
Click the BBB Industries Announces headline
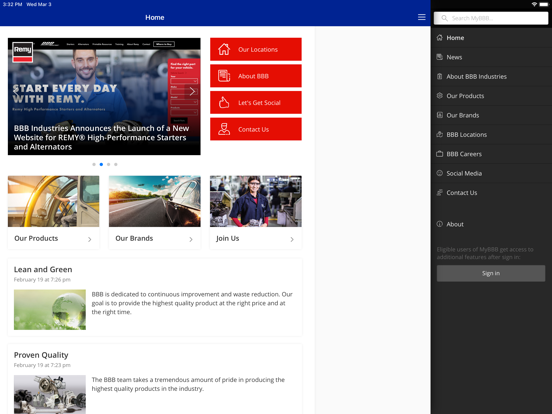[101, 137]
